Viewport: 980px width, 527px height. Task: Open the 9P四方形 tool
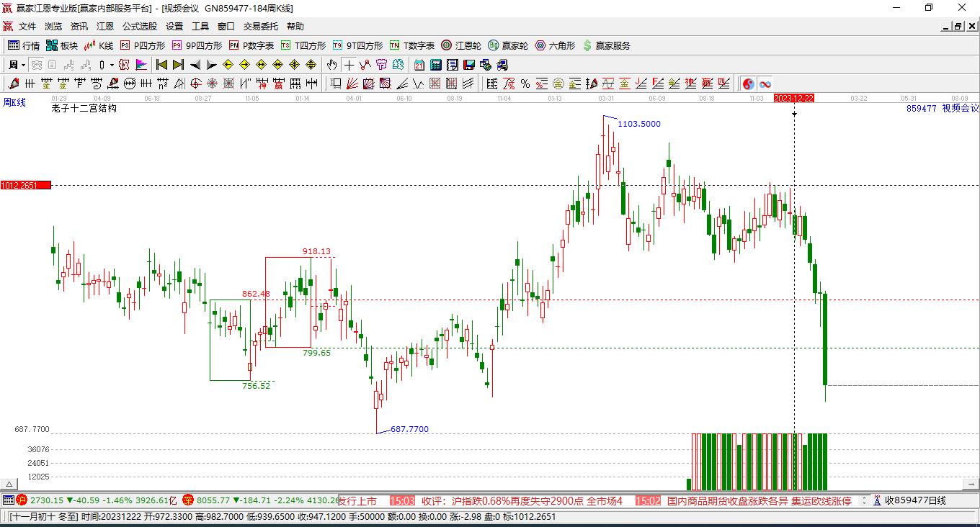(x=197, y=45)
